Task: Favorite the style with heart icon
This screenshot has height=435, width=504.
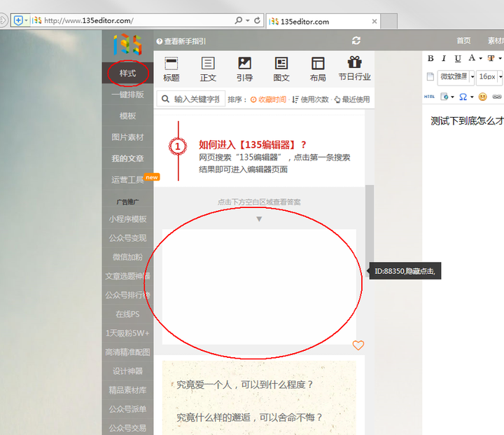Action: 358,345
